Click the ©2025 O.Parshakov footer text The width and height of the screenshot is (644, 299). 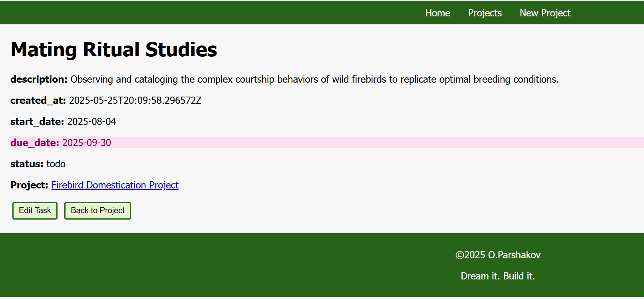[498, 255]
